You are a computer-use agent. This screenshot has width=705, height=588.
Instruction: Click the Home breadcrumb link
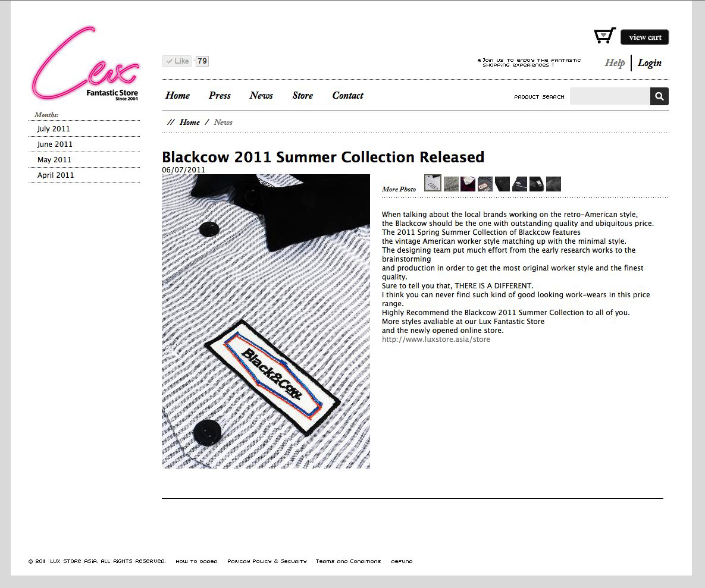[190, 122]
